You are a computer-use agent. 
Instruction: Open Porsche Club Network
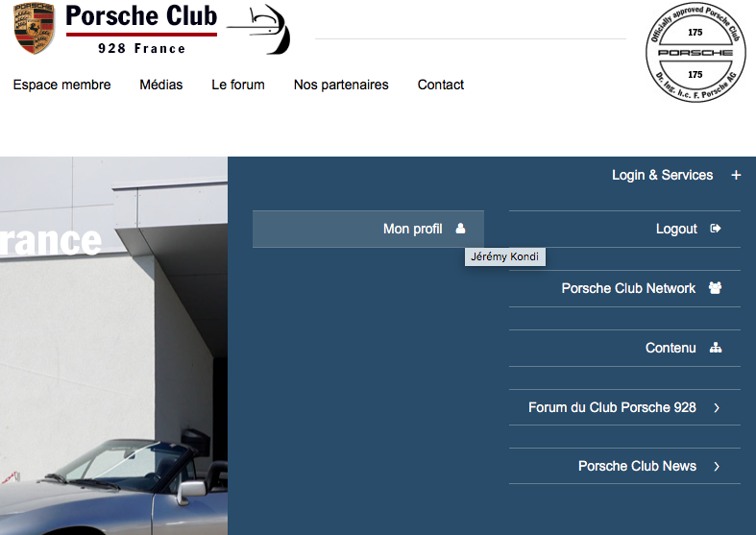pyautogui.click(x=624, y=288)
